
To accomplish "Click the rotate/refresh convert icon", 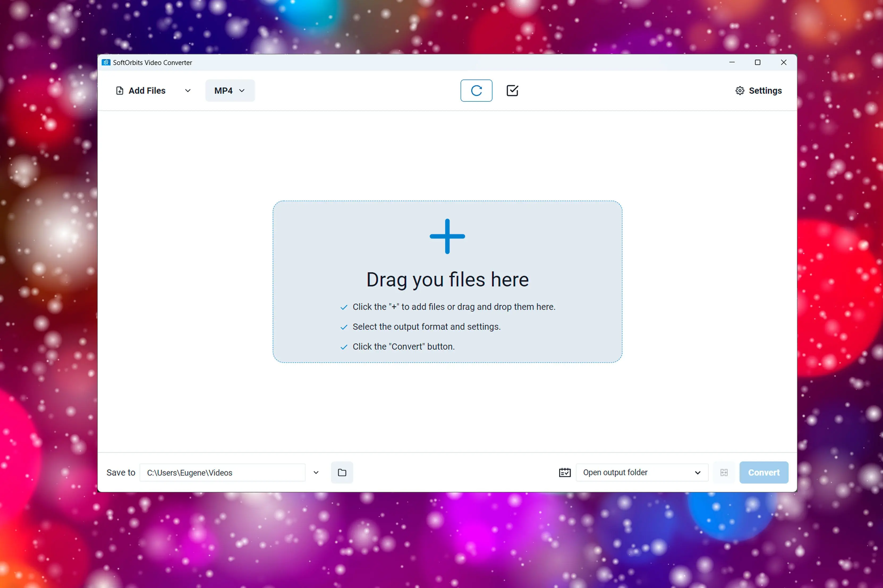I will 476,91.
